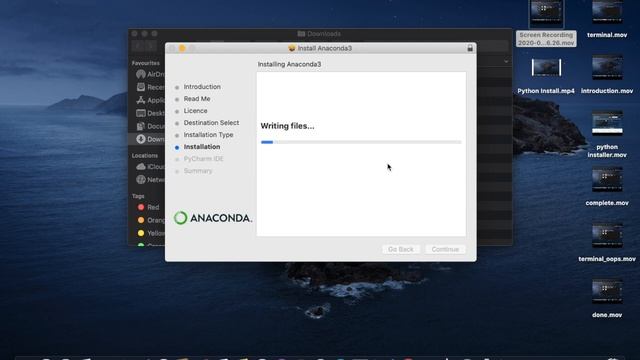This screenshot has height=360, width=640.
Task: Select introduction.mov on the desktop
Action: tap(607, 75)
